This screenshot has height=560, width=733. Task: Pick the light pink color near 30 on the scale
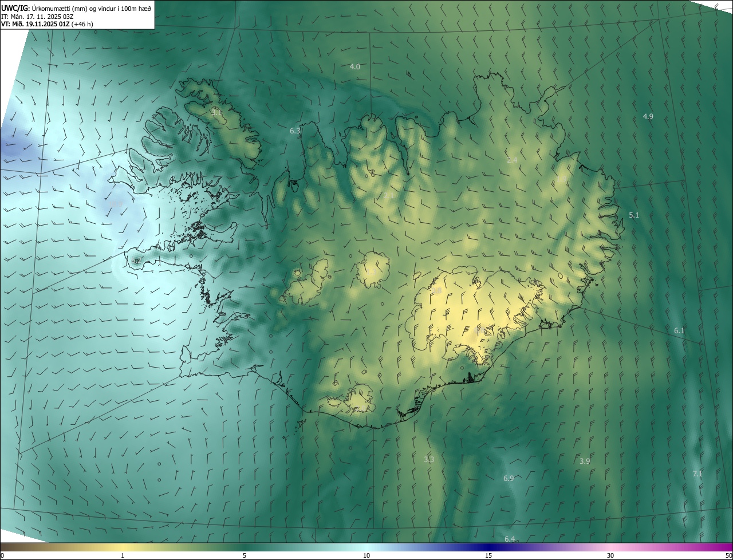(610, 547)
